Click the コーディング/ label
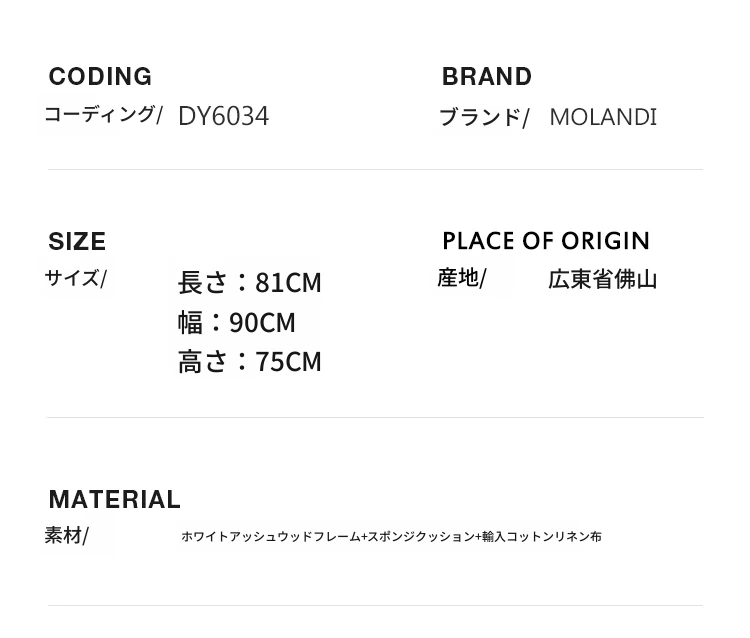The image size is (750, 638). (x=103, y=115)
